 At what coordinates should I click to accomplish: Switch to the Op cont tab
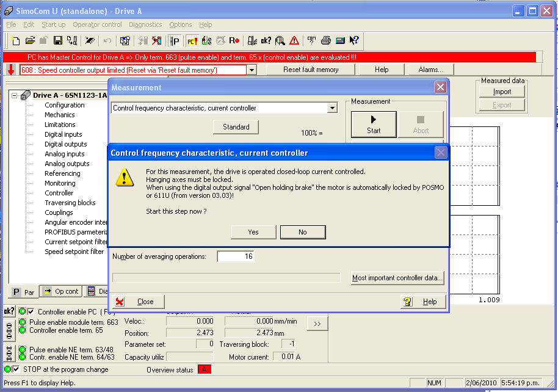click(61, 291)
